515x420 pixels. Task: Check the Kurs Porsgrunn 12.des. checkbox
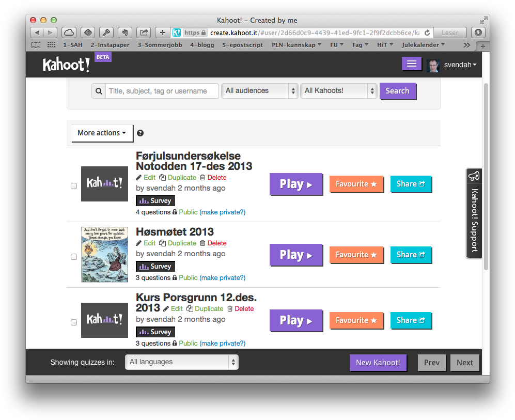74,322
